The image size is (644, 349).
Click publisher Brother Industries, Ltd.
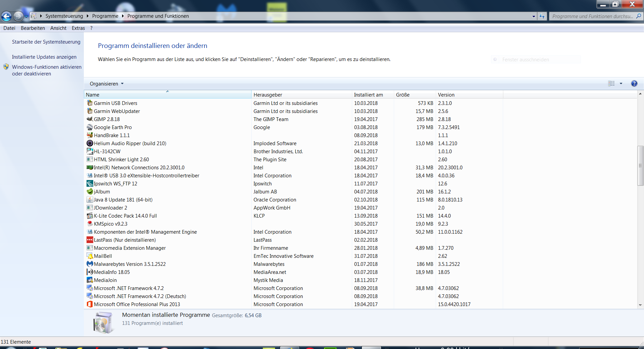(278, 151)
